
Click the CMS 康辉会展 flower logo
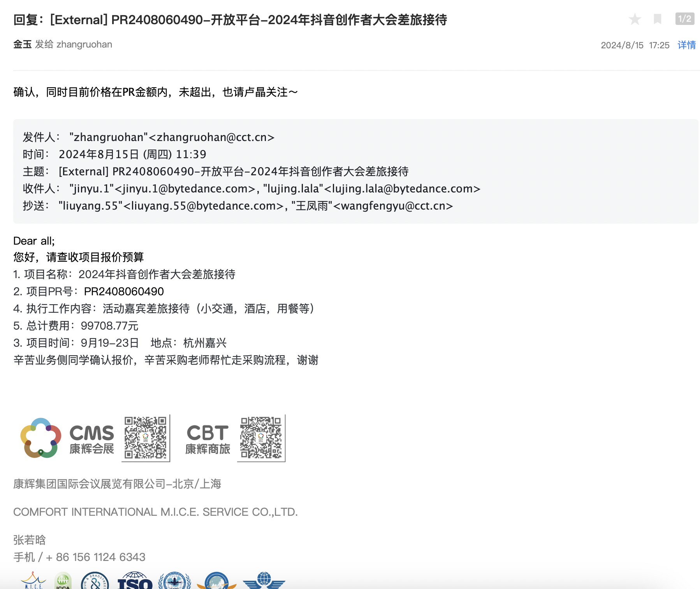(40, 438)
